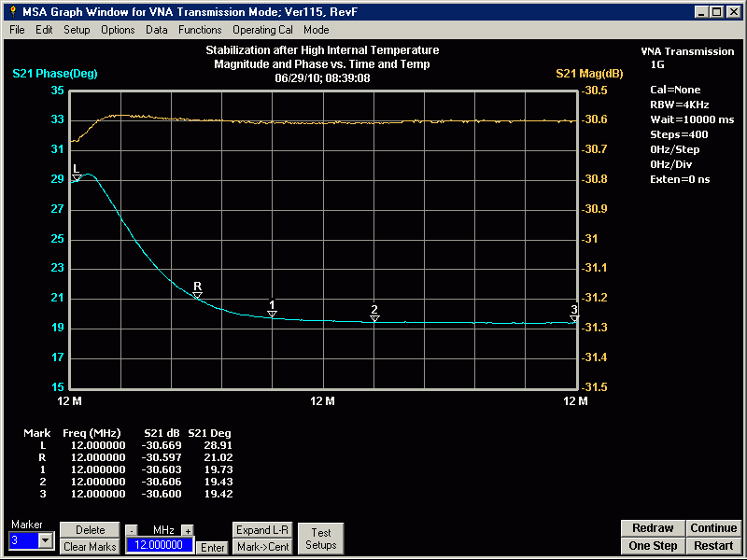Click marker 3's S21 dB value -30.600
This screenshot has width=747, height=560.
pyautogui.click(x=162, y=494)
